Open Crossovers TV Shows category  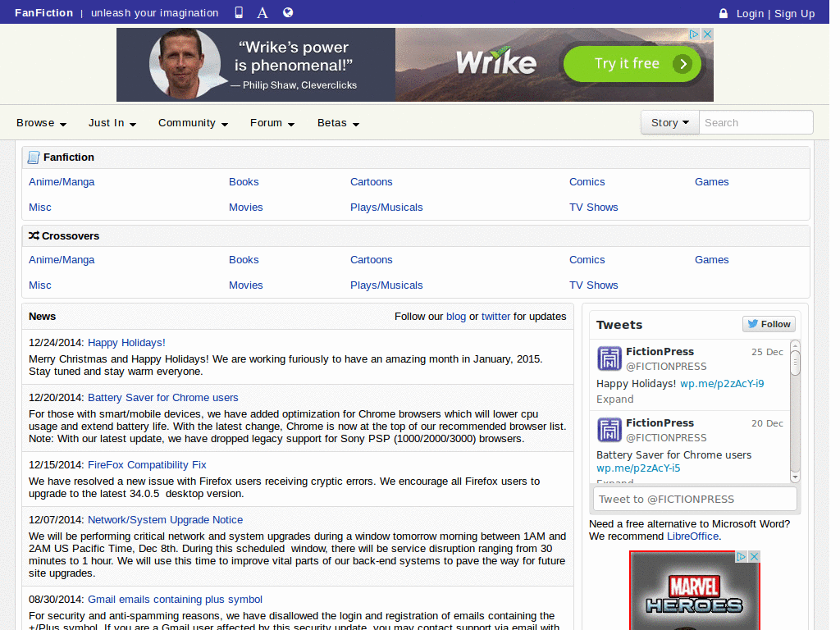click(x=594, y=285)
